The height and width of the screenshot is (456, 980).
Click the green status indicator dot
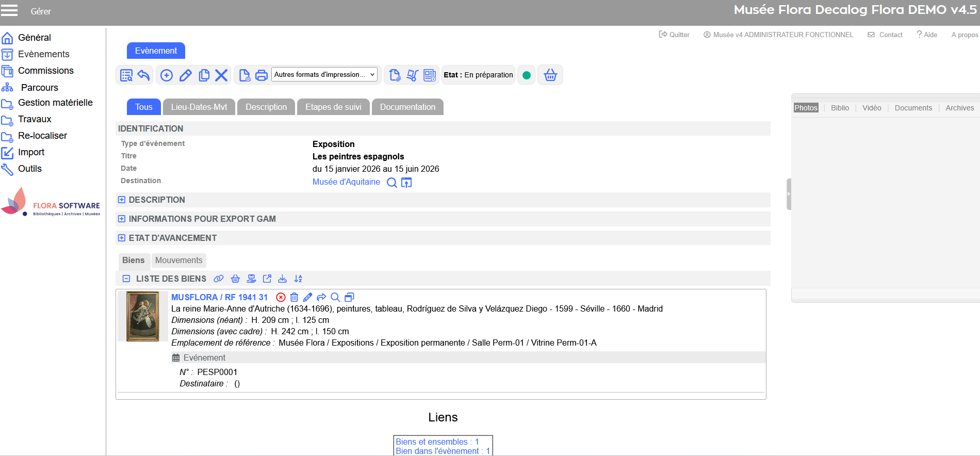coord(527,75)
